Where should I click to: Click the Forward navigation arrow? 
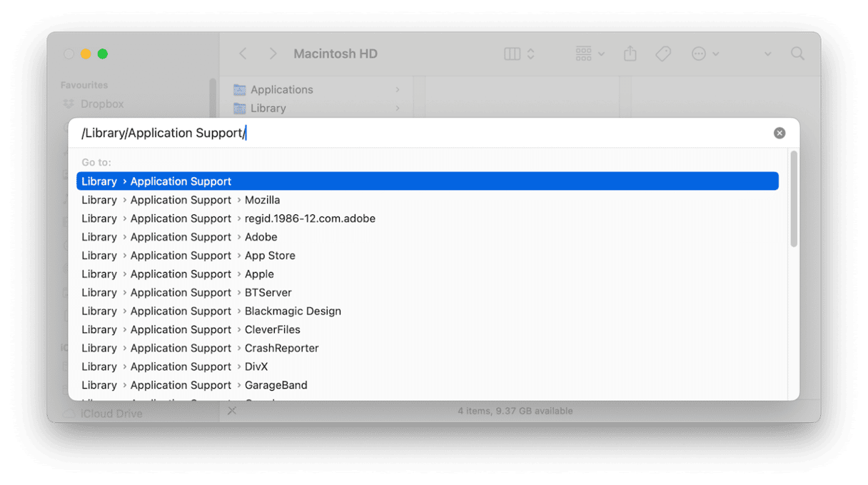coord(273,54)
